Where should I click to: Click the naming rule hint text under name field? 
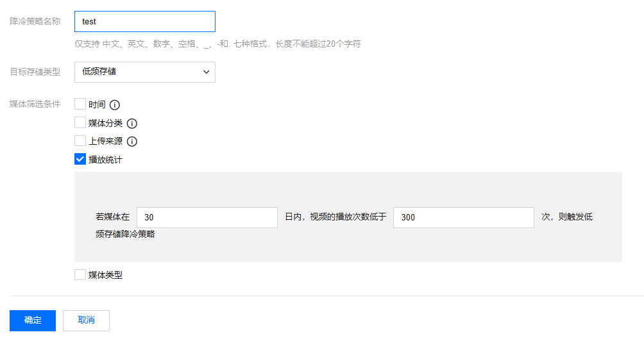[x=217, y=44]
